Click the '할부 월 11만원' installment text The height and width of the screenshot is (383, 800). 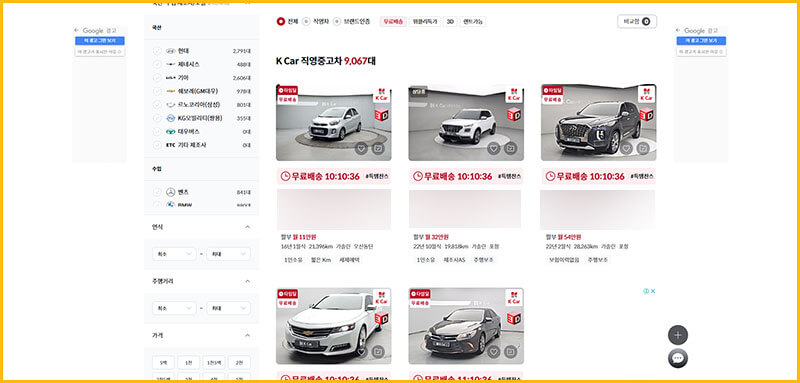(298, 237)
